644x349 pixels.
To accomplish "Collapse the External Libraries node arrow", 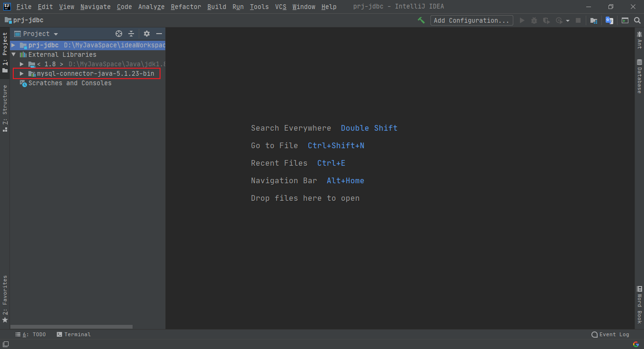I will [14, 54].
